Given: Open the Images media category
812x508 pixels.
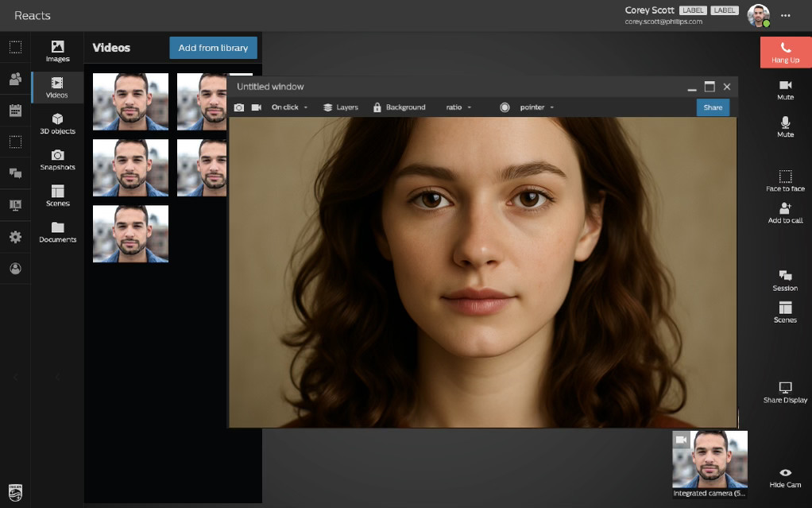Looking at the screenshot, I should (x=57, y=52).
